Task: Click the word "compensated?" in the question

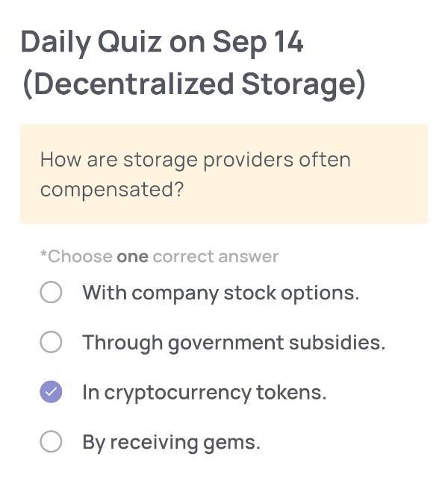Action: click(x=112, y=190)
